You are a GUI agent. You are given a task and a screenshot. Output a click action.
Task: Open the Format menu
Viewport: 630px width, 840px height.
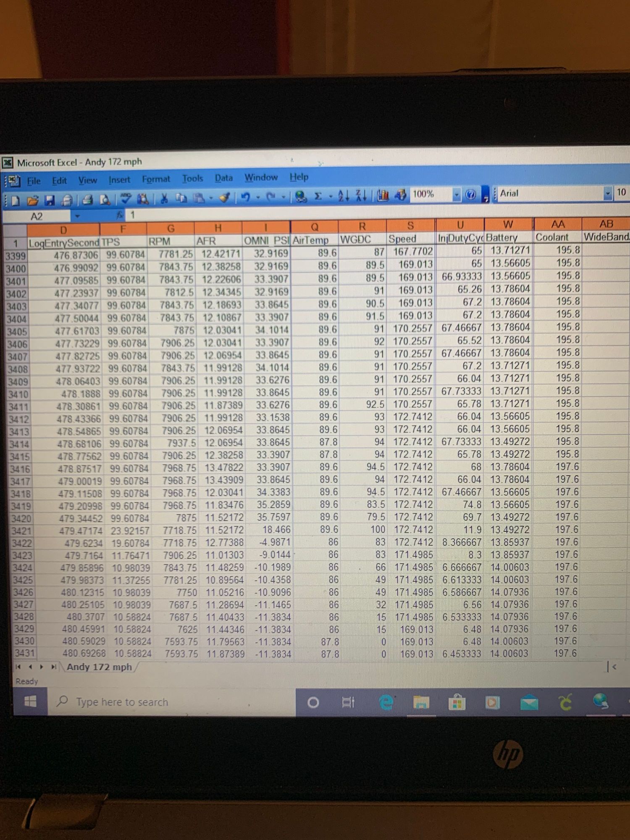156,179
